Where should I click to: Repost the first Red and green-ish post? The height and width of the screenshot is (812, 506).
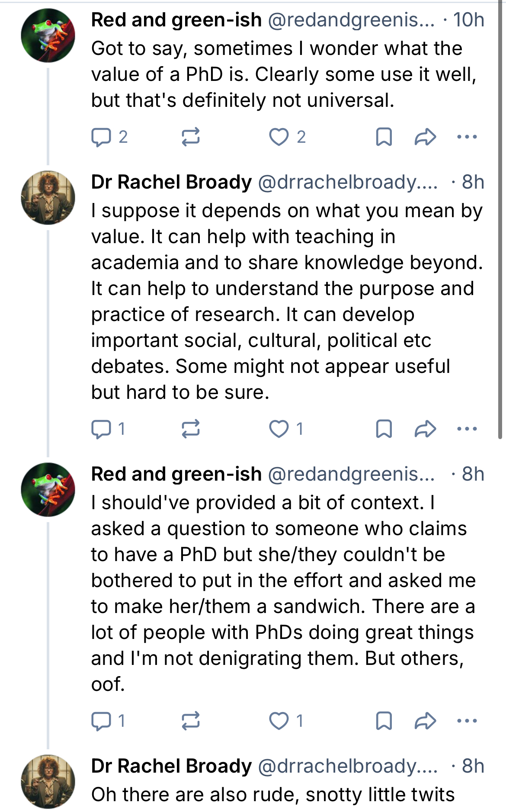click(x=190, y=137)
